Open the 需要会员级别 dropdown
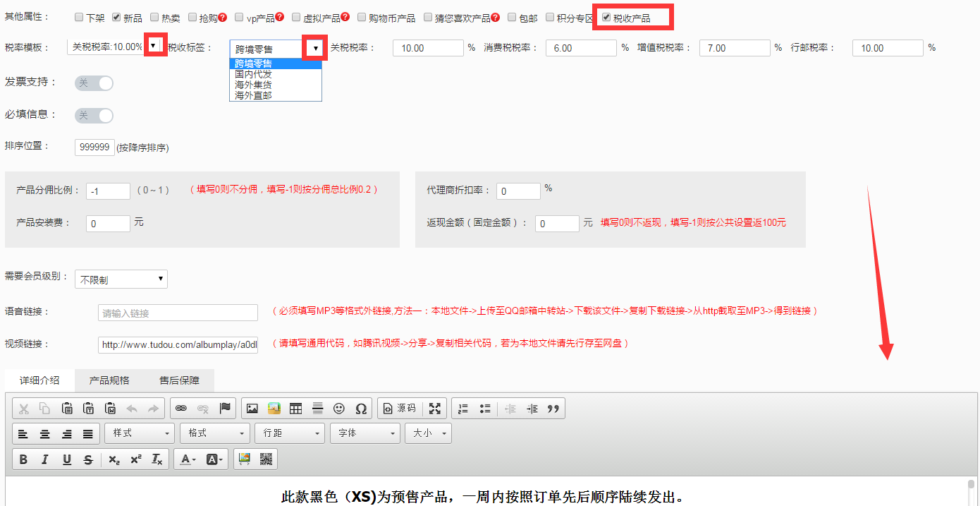Viewport: 980px width, 506px height. click(x=121, y=279)
